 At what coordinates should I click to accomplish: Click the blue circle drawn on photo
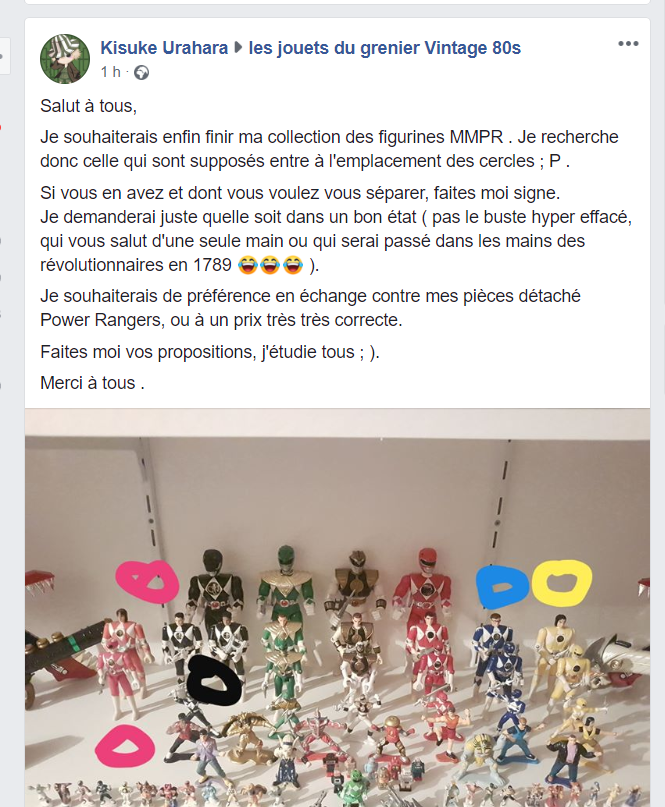pyautogui.click(x=502, y=587)
